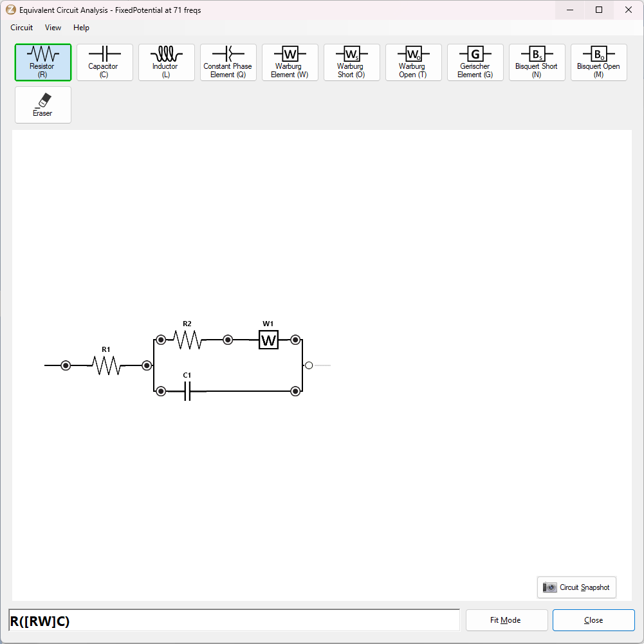This screenshot has height=644, width=644.
Task: Select the Bisquert Open (M) tool
Action: click(599, 62)
